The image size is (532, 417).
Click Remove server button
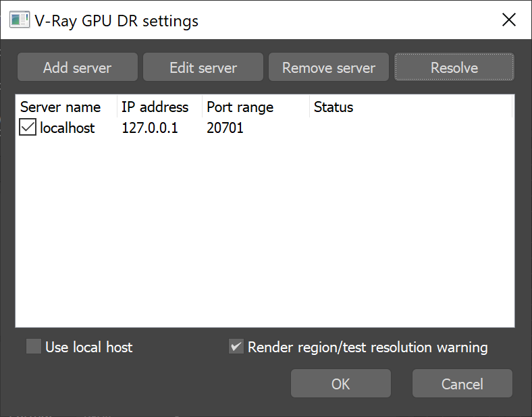tap(328, 67)
